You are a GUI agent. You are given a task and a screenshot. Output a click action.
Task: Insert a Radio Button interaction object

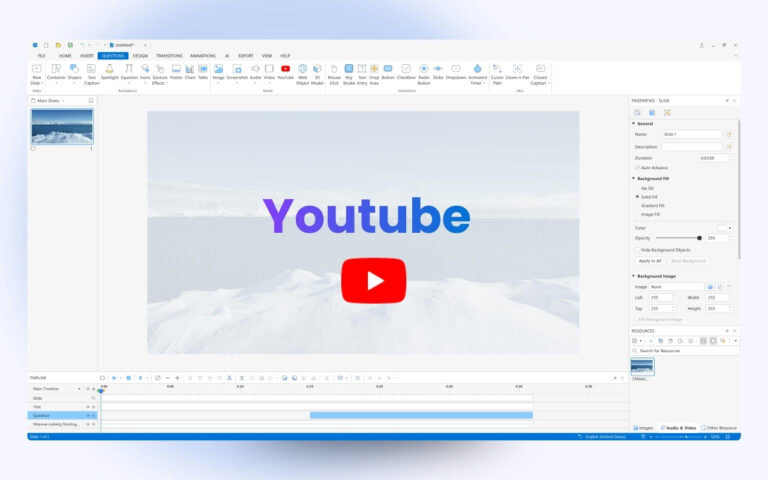pos(424,74)
